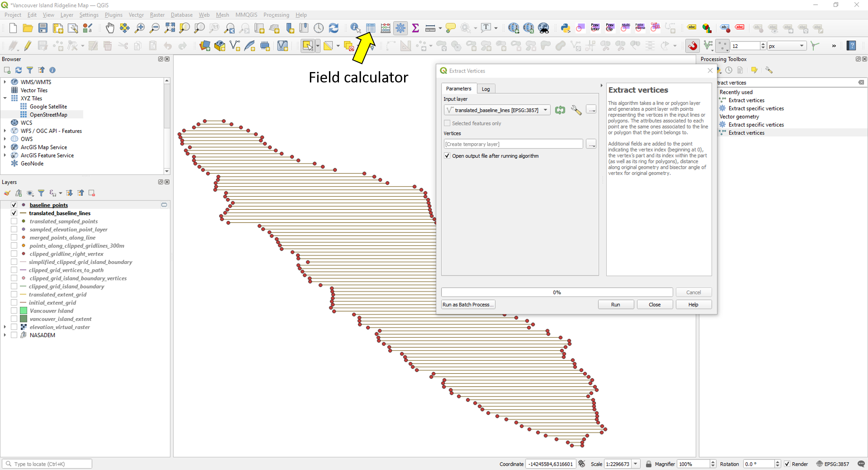Toggle visibility of Vancouver Island layer

tap(14, 311)
